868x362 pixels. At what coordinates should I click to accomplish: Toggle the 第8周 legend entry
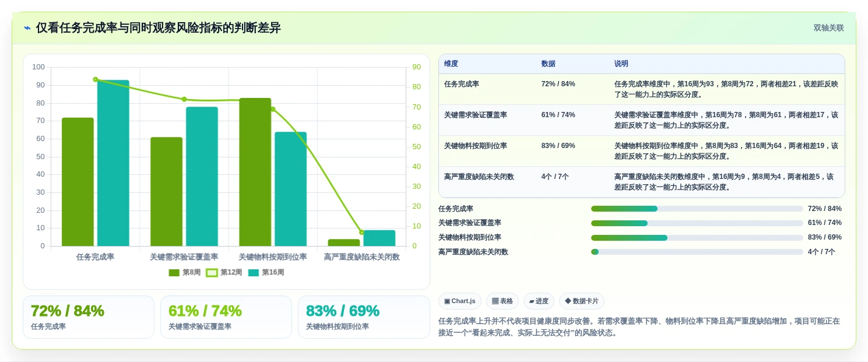[185, 272]
